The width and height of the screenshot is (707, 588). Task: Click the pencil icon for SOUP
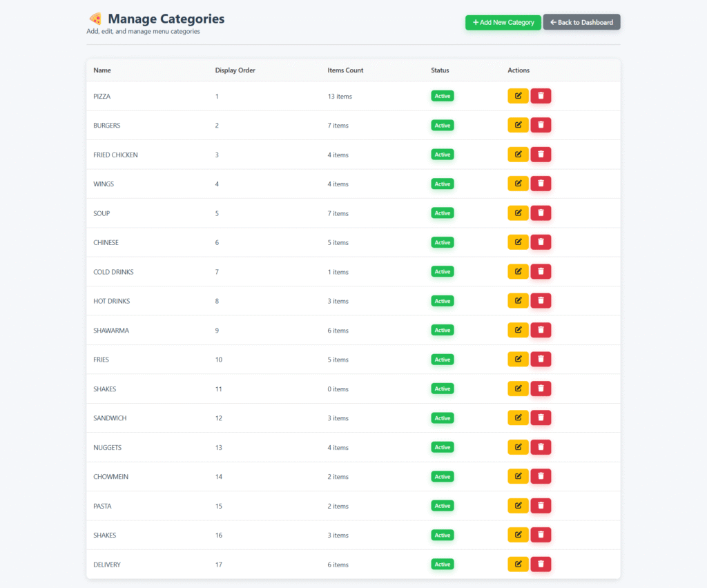click(518, 213)
